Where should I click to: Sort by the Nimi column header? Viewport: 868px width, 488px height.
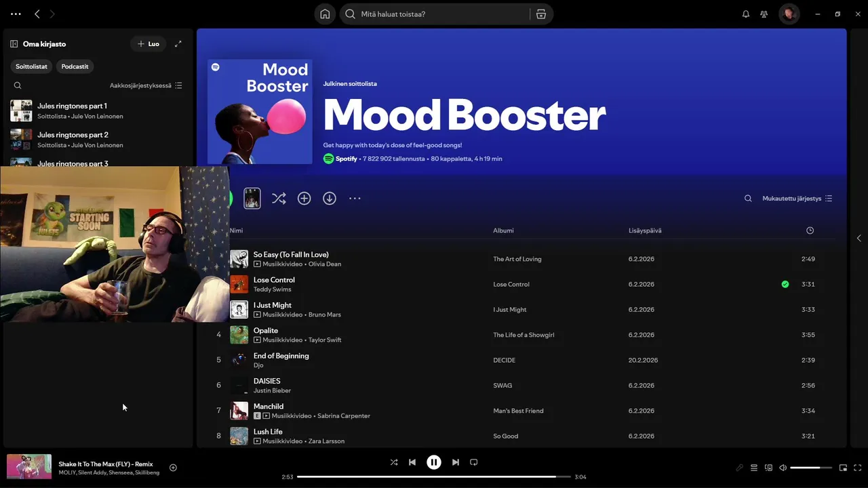236,230
